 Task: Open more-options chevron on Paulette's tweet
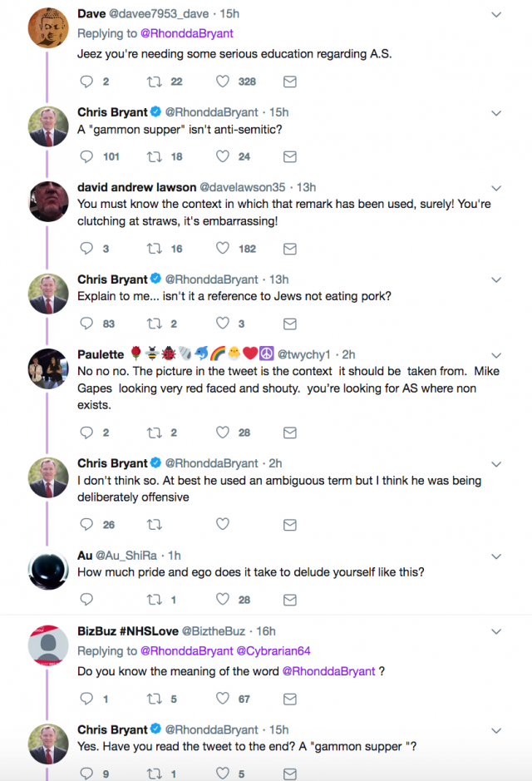click(x=496, y=355)
